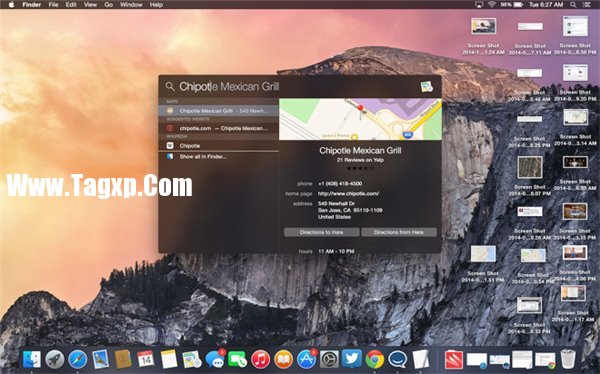Click 21 Reviews on Yelp
The height and width of the screenshot is (374, 600).
point(360,160)
